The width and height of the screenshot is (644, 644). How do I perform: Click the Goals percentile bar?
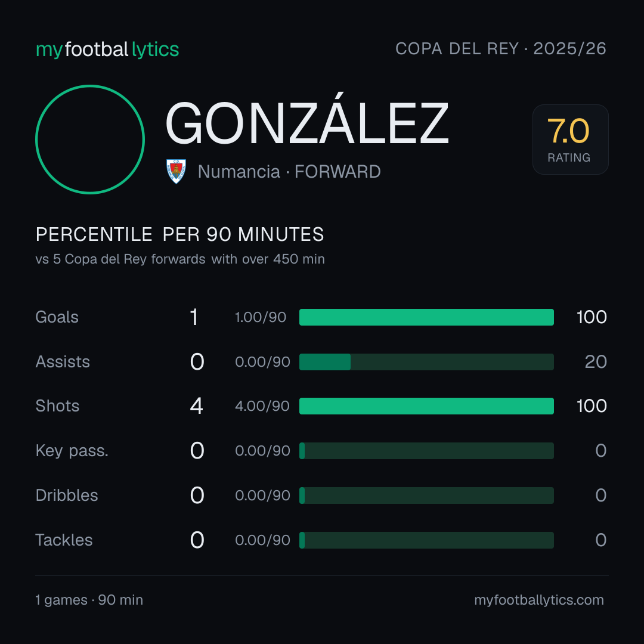(426, 317)
